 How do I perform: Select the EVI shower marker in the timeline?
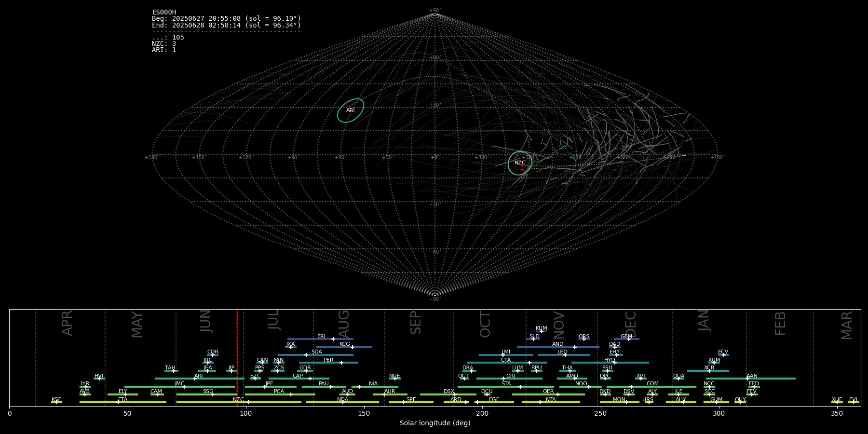[x=854, y=402]
